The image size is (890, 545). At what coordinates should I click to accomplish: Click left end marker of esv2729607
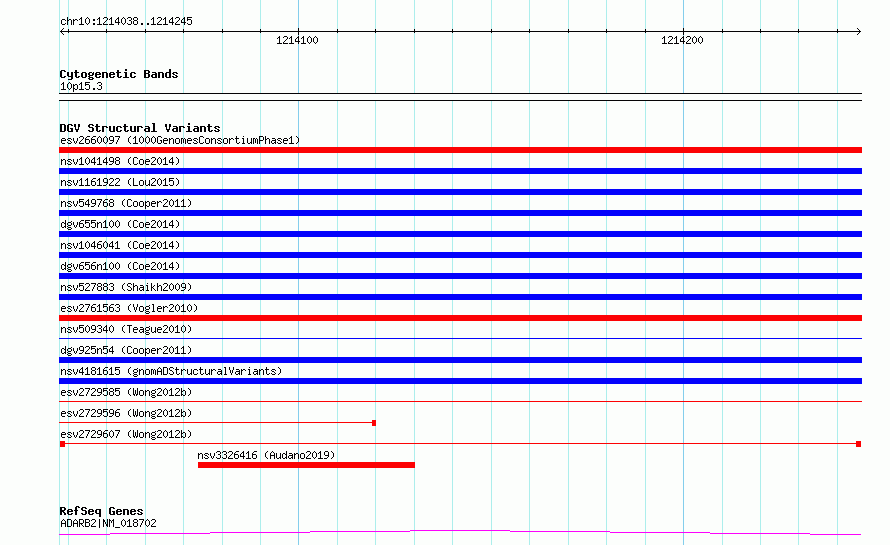point(62,444)
